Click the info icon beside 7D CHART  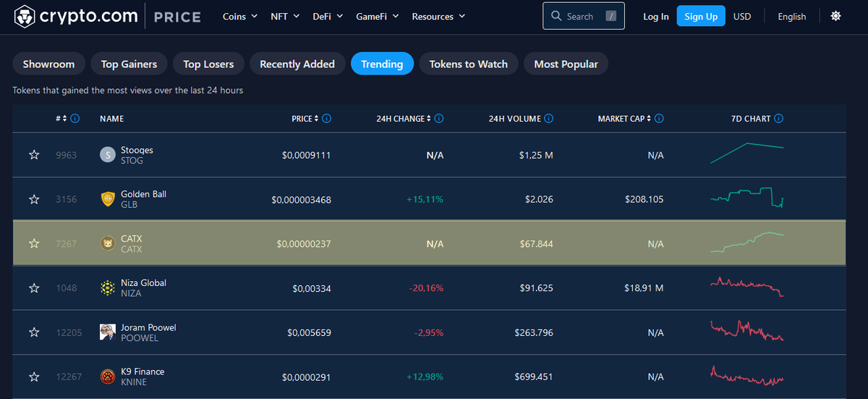[779, 118]
